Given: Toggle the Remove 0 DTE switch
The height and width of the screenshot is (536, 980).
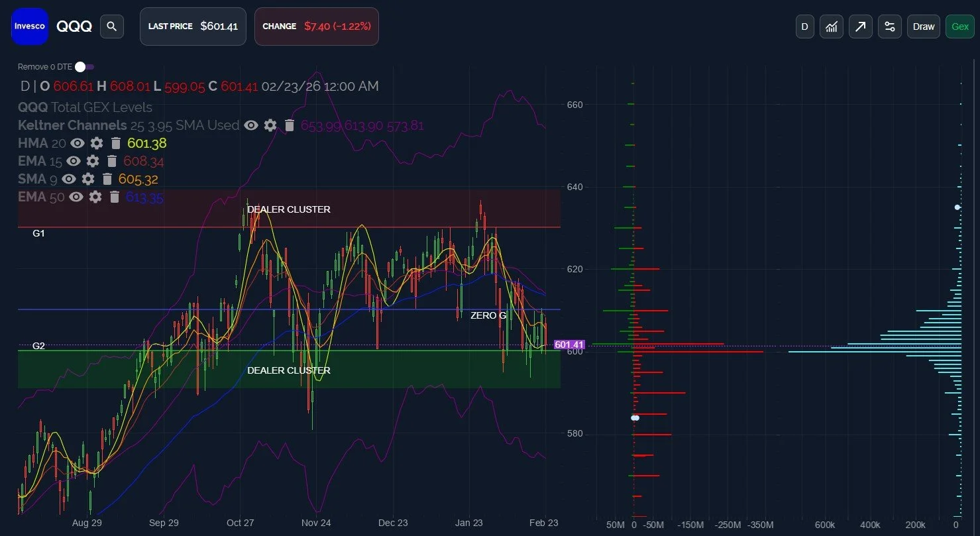Looking at the screenshot, I should (84, 67).
